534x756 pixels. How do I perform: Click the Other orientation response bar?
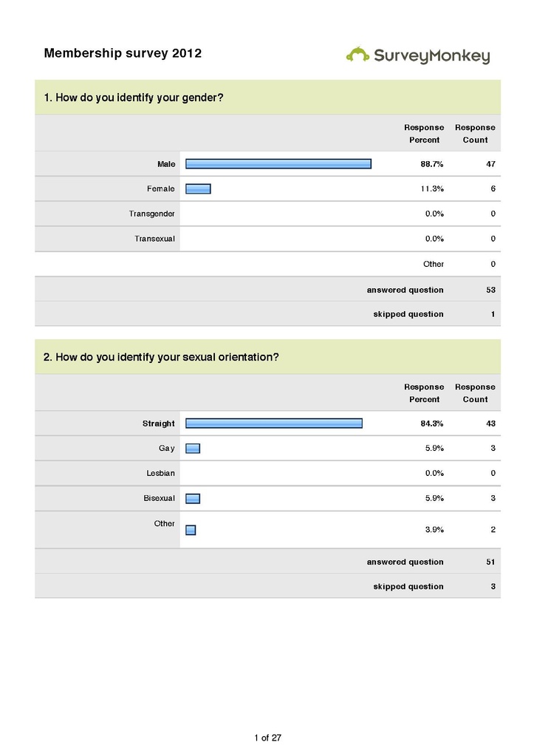pos(191,530)
